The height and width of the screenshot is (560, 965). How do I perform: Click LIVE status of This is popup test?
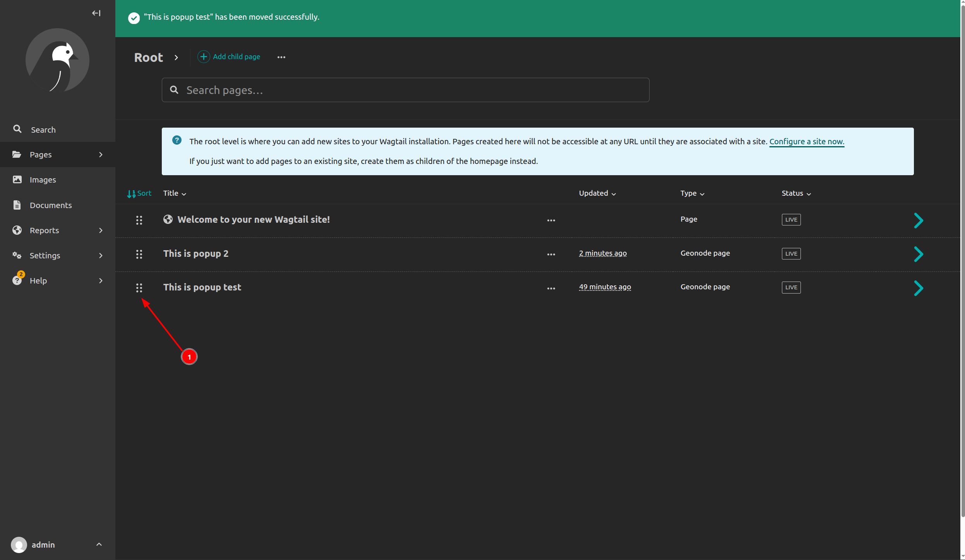pyautogui.click(x=791, y=287)
